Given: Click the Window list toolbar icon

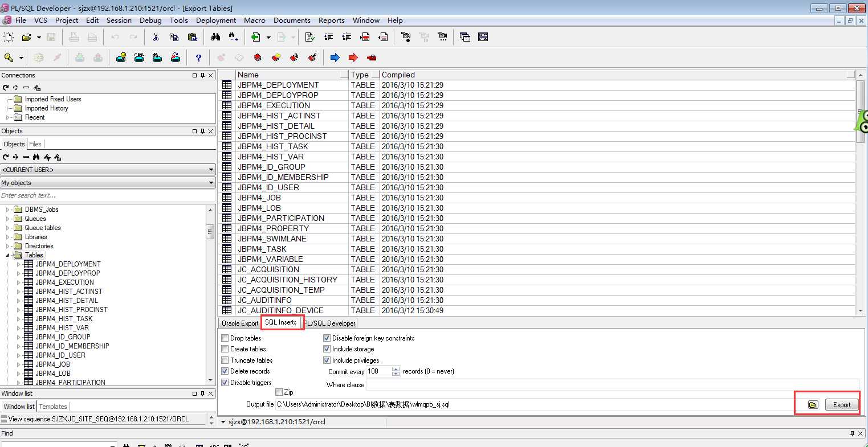Looking at the screenshot, I should click(x=465, y=38).
